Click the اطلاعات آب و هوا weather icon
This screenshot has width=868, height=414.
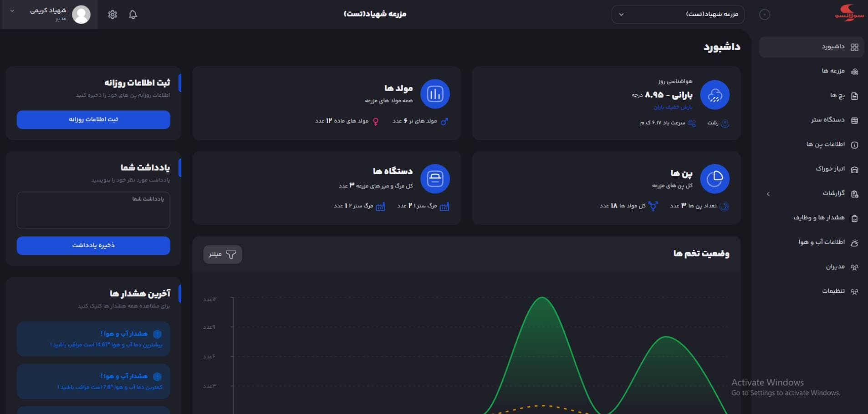[854, 243]
